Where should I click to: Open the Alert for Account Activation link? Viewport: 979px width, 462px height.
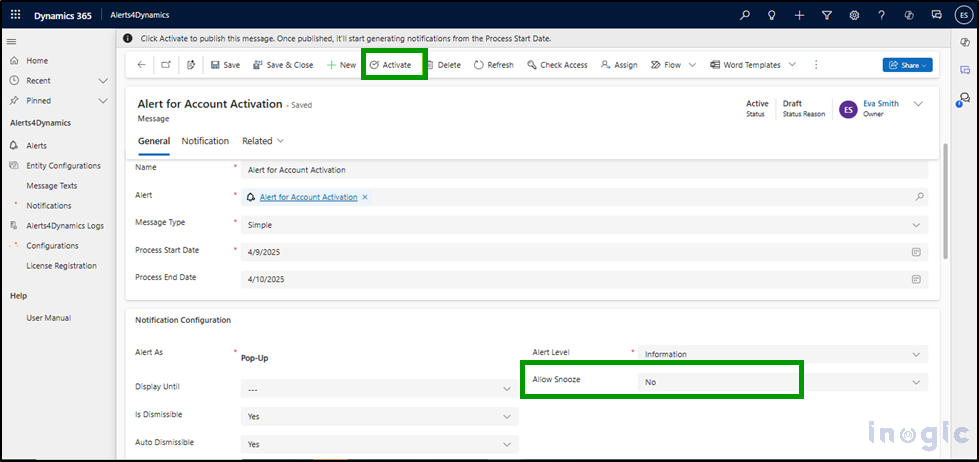point(308,197)
